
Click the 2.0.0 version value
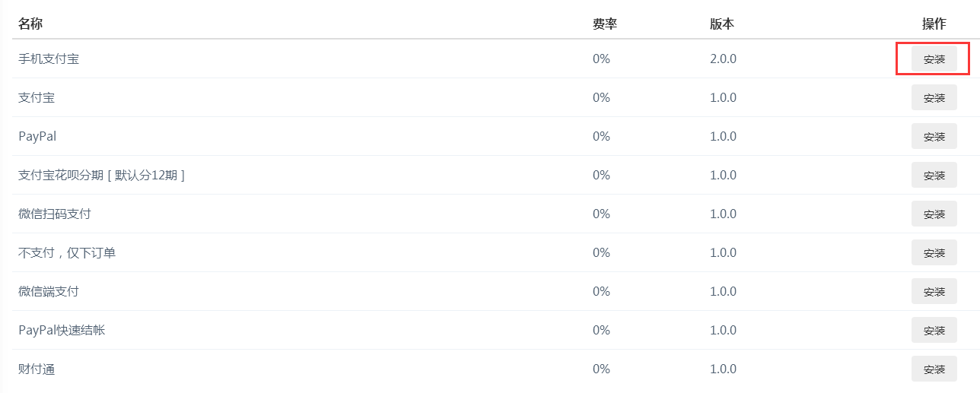pos(723,59)
